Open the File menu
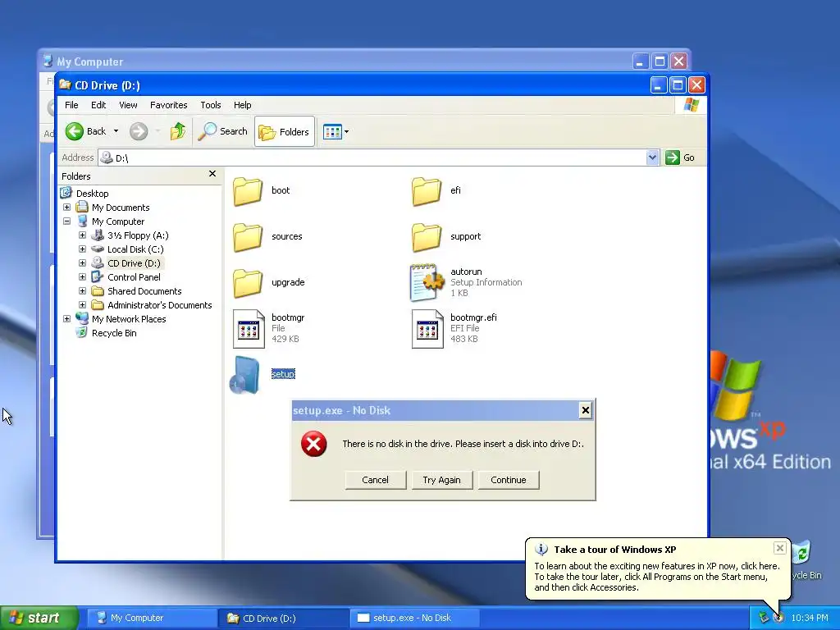Viewport: 840px width, 630px height. tap(71, 105)
